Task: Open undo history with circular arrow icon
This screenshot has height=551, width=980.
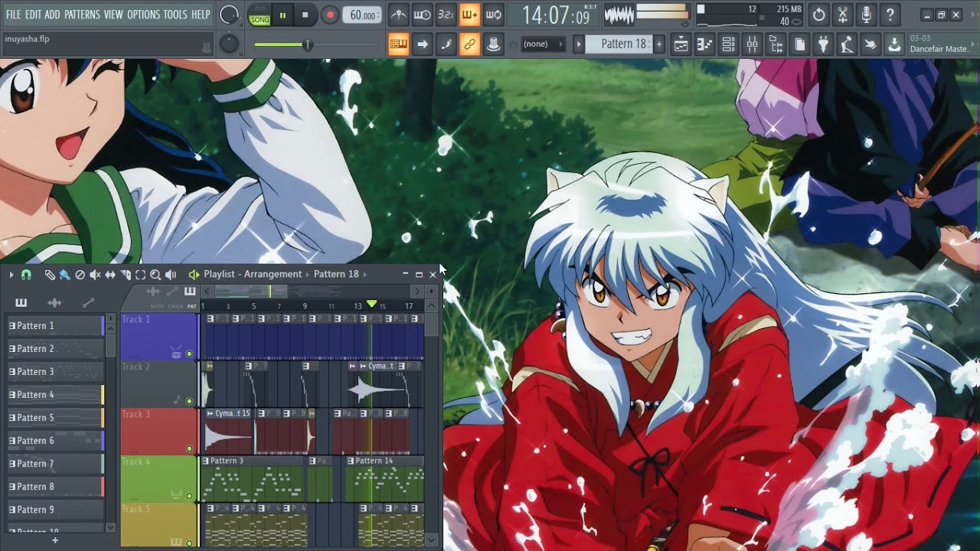Action: pyautogui.click(x=819, y=15)
